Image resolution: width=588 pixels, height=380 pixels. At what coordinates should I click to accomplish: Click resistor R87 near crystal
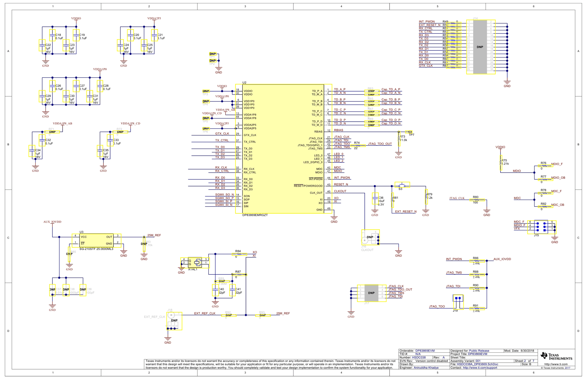coord(239,274)
